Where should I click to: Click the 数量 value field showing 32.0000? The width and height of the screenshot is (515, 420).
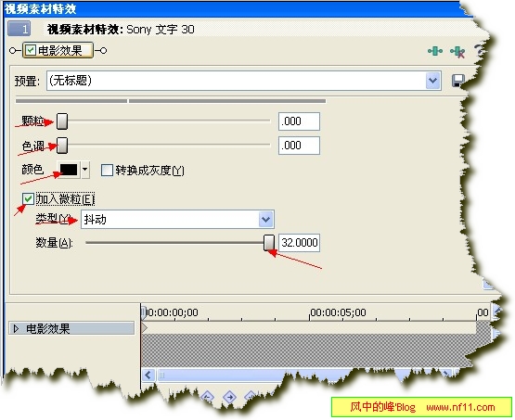299,243
